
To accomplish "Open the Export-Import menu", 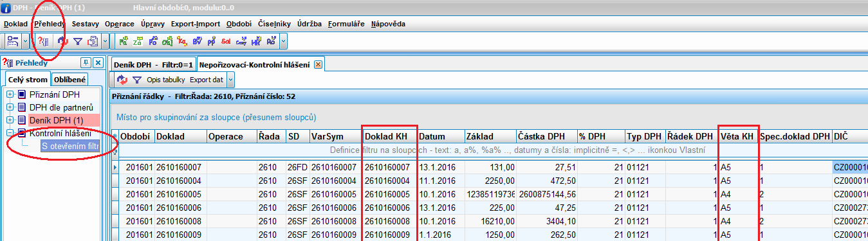I will coord(196,24).
